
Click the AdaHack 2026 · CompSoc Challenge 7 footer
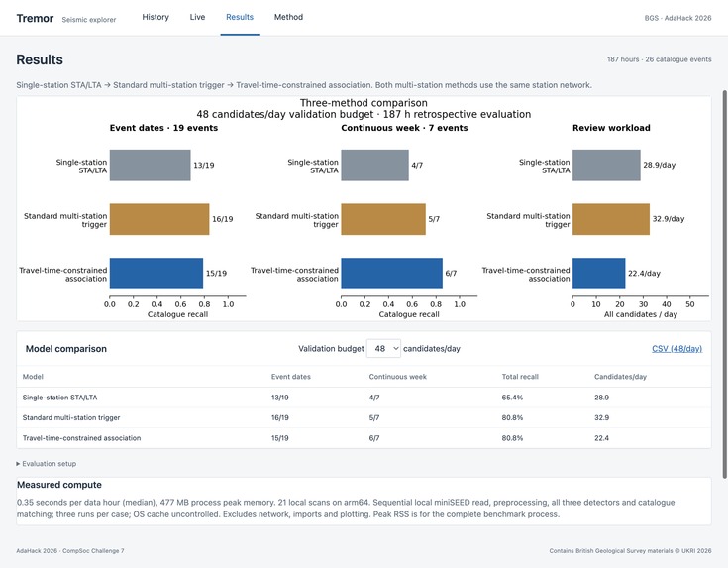[70, 551]
